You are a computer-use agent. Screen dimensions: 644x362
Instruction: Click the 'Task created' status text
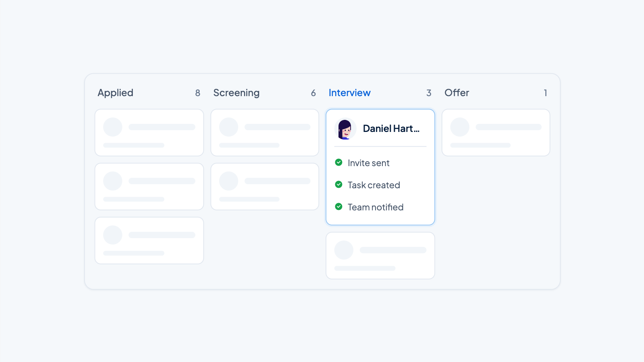click(374, 185)
